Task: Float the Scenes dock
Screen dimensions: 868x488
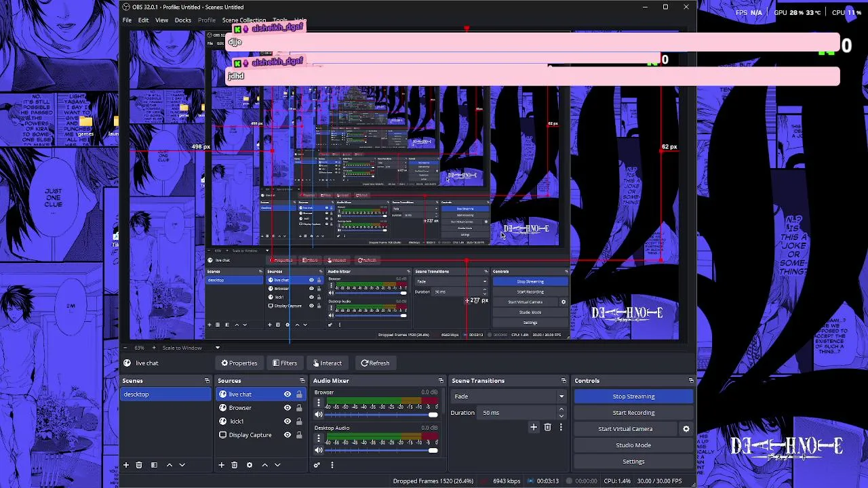Action: (207, 381)
